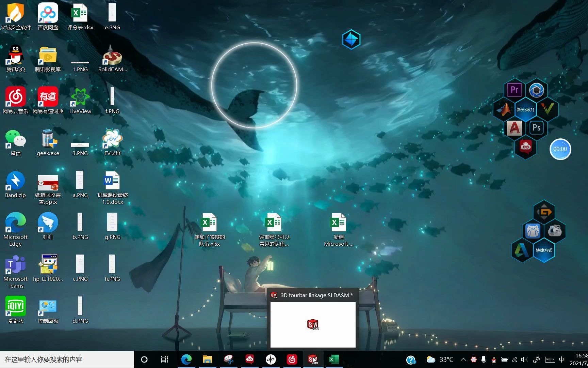
Task: Click the taskbar search box
Action: (x=67, y=359)
